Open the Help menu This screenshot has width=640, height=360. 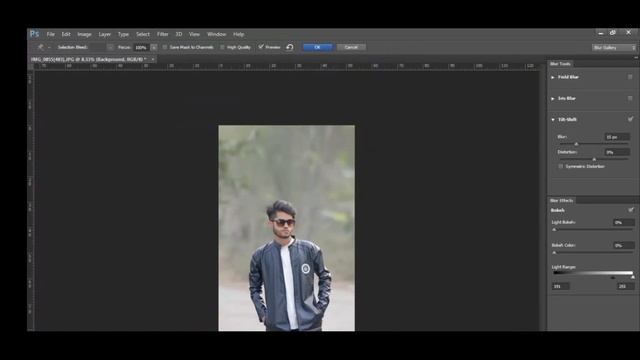click(x=238, y=34)
